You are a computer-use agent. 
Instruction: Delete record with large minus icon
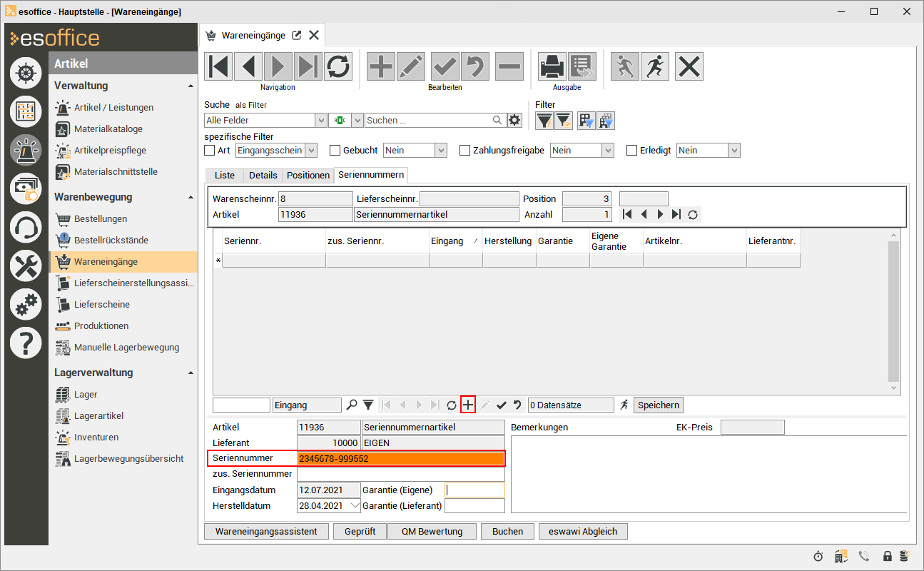509,66
